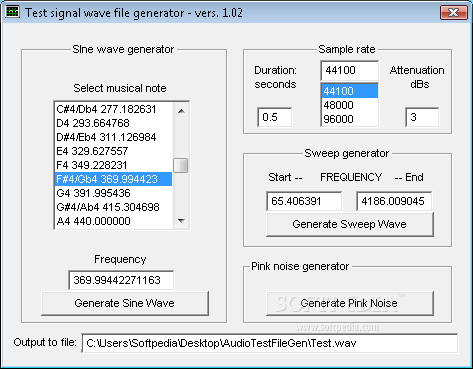Viewport: 473px width, 369px height.
Task: Click the note list scrollbar thumb
Action: click(x=181, y=166)
